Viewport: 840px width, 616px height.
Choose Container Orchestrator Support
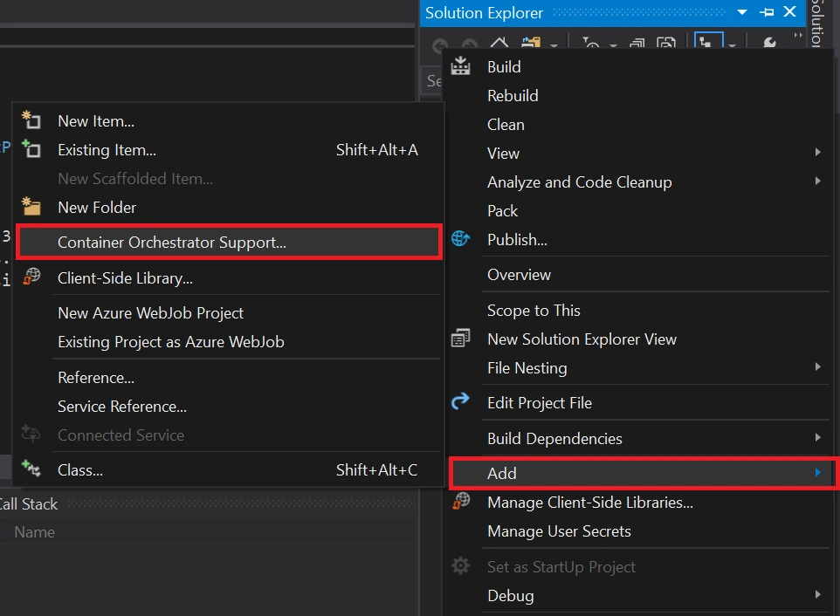point(229,243)
